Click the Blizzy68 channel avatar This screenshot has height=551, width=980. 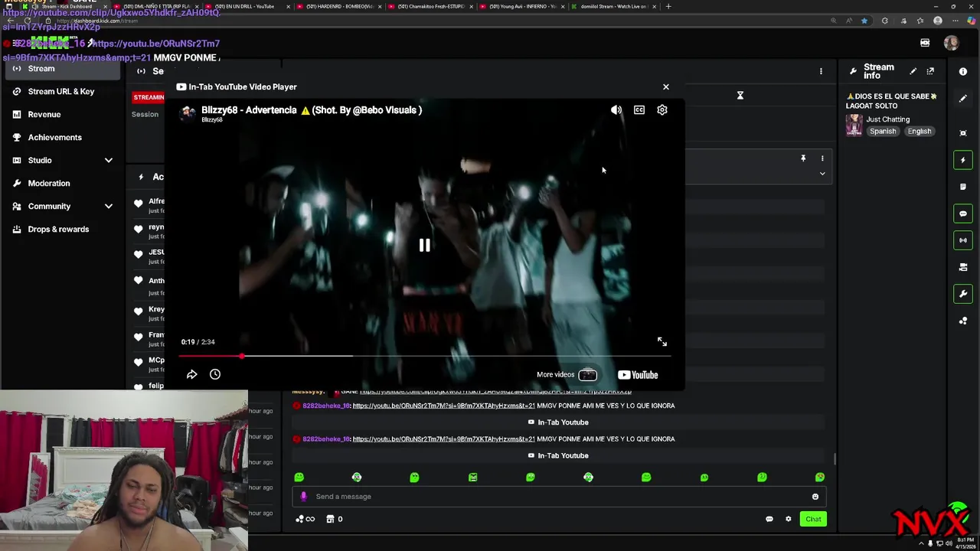click(x=188, y=113)
